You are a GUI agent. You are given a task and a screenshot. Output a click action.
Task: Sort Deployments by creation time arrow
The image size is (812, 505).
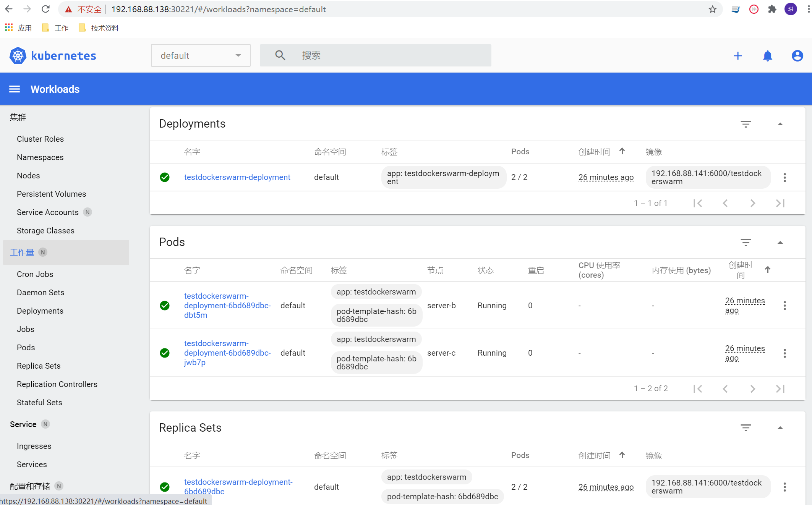pyautogui.click(x=622, y=151)
